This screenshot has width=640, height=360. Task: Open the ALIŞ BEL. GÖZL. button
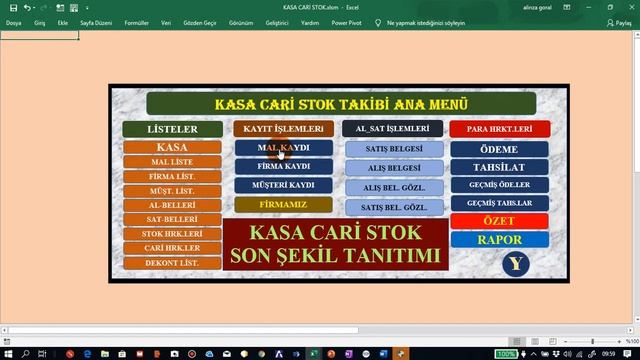point(394,188)
